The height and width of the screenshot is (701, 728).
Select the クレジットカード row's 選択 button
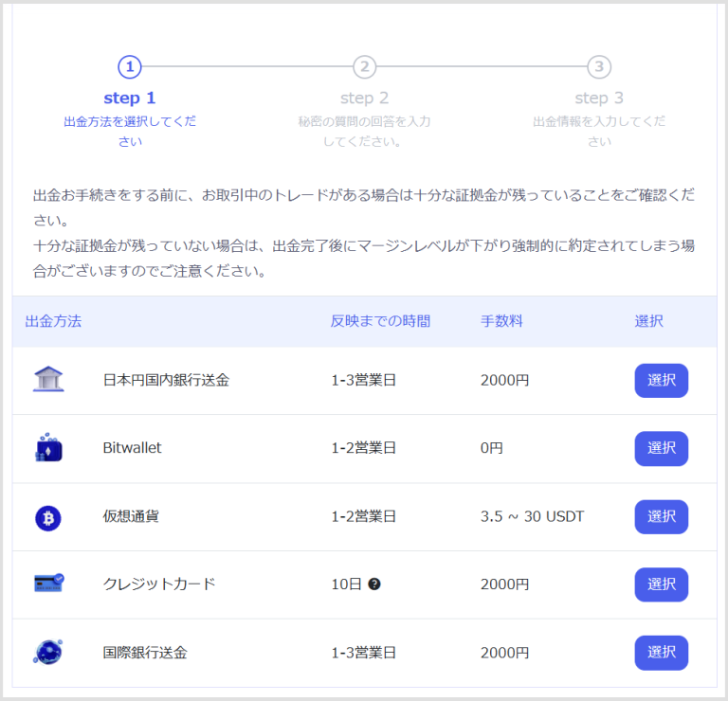661,584
